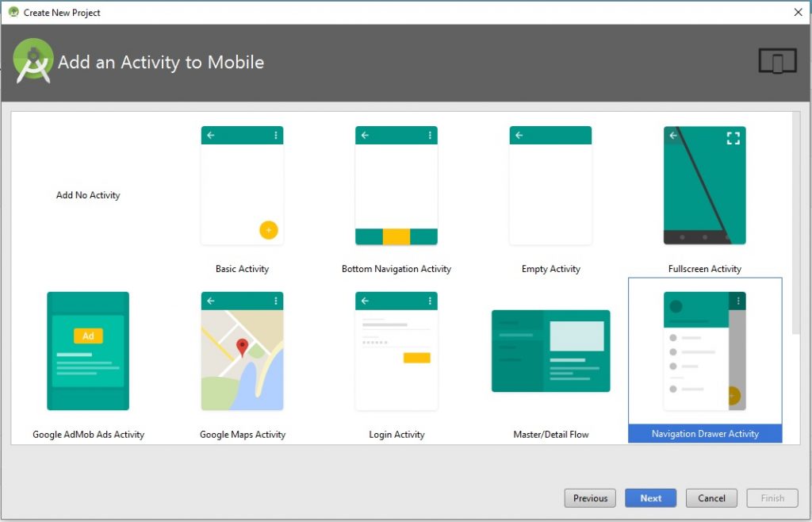Cancel the new project wizard

711,498
